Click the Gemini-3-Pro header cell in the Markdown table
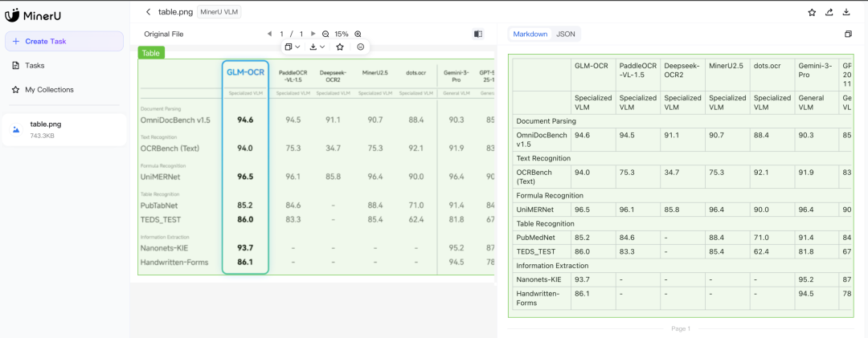This screenshot has height=338, width=868. click(x=817, y=75)
